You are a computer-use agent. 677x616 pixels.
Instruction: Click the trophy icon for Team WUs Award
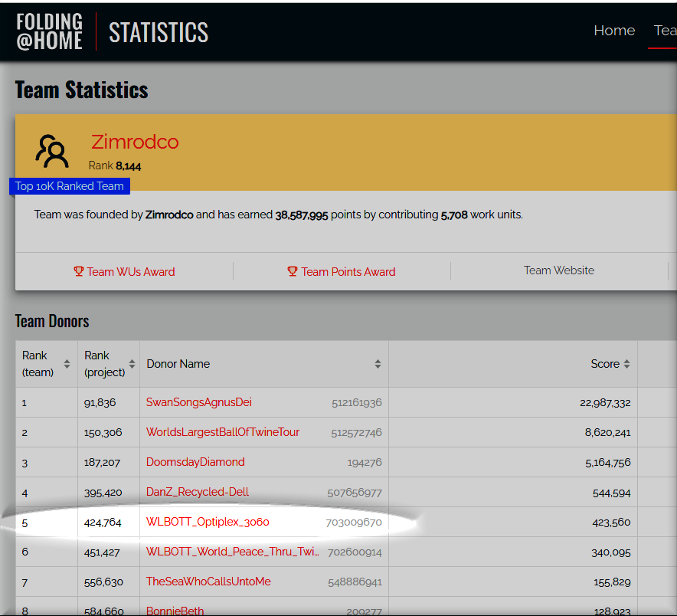pos(78,271)
